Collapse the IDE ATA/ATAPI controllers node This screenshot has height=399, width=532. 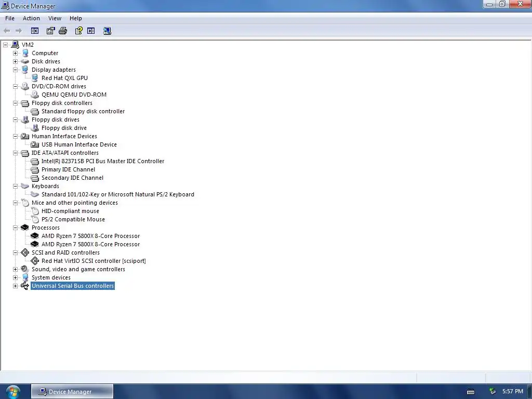tap(15, 153)
